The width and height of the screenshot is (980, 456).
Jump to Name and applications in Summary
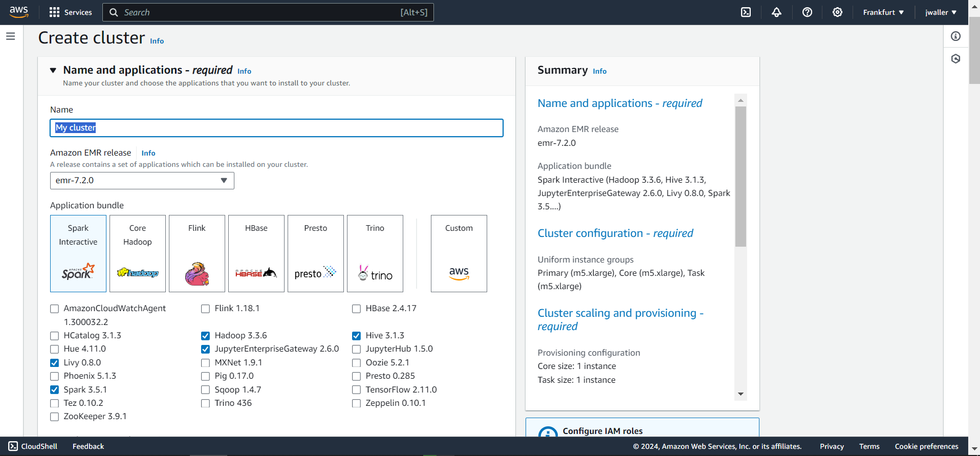point(620,103)
